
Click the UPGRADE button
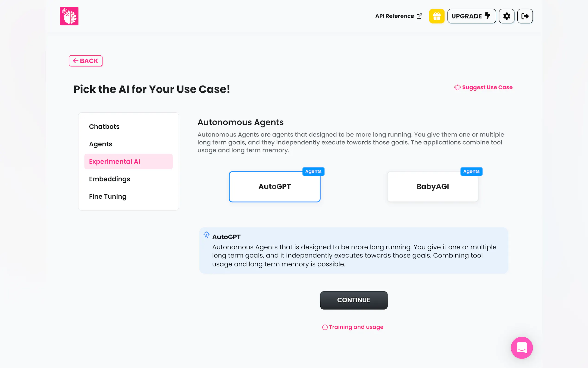pos(471,16)
